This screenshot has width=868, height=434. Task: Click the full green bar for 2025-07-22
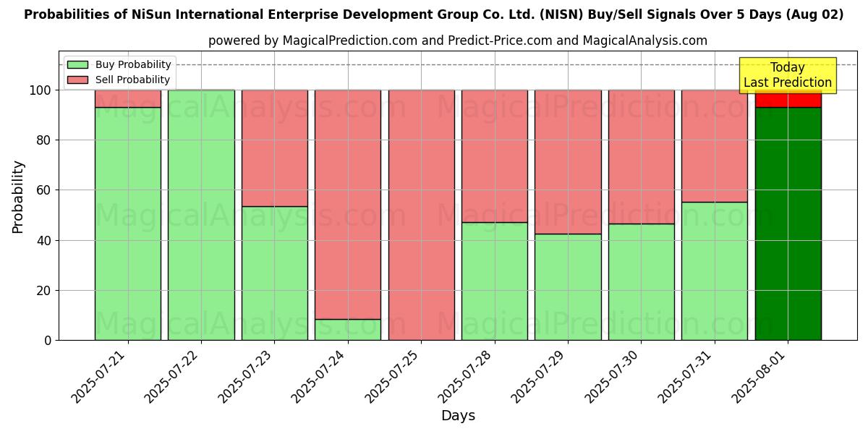[201, 215]
